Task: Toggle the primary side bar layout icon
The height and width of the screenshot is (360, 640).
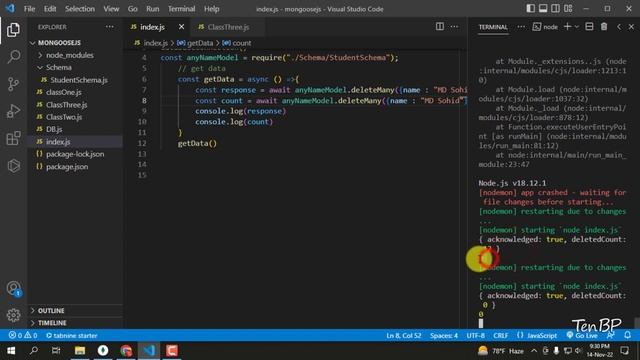Action: tap(531, 8)
